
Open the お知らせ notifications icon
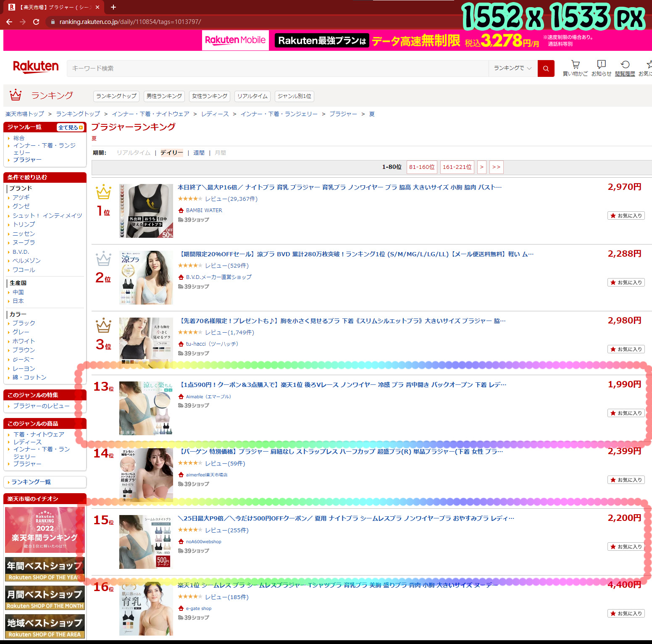click(x=601, y=68)
